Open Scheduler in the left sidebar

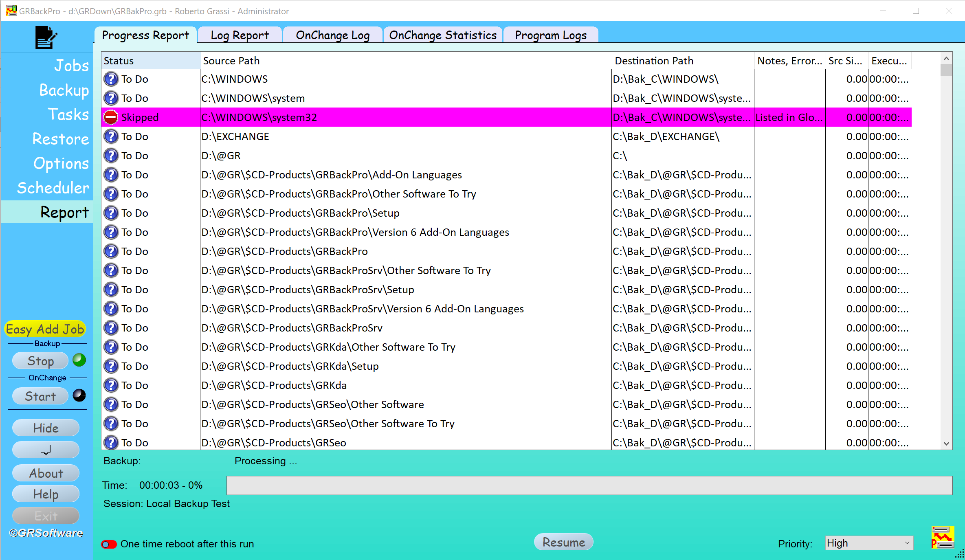coord(53,188)
